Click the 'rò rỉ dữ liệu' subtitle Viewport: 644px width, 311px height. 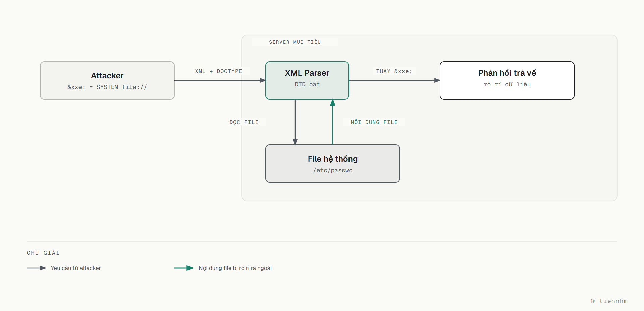coord(507,84)
